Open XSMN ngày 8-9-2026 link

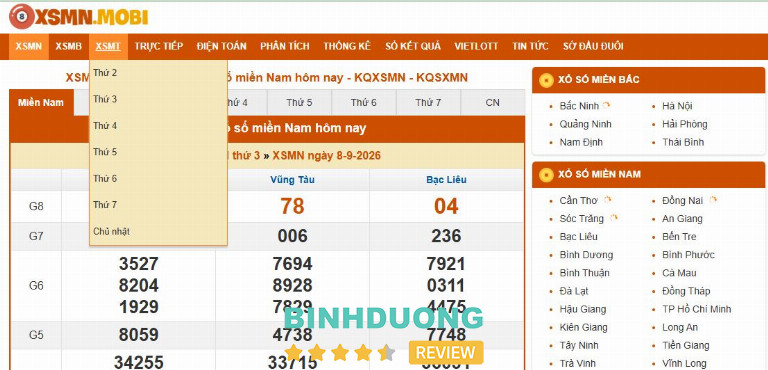(x=326, y=156)
